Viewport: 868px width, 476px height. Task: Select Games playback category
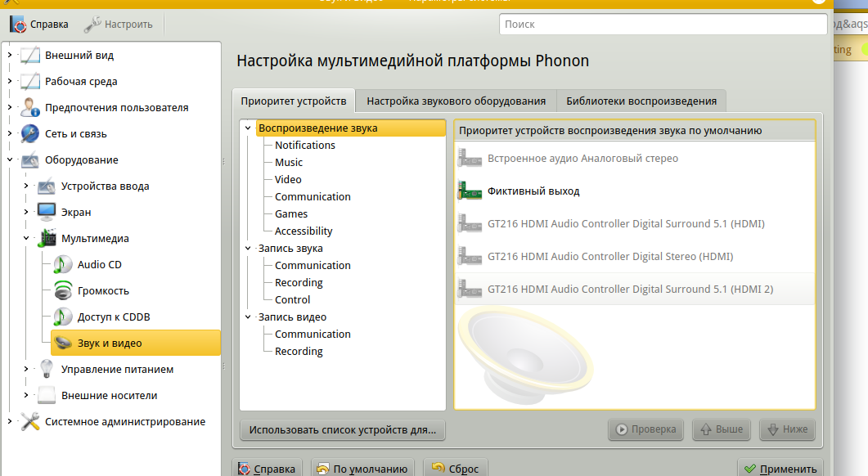point(291,213)
